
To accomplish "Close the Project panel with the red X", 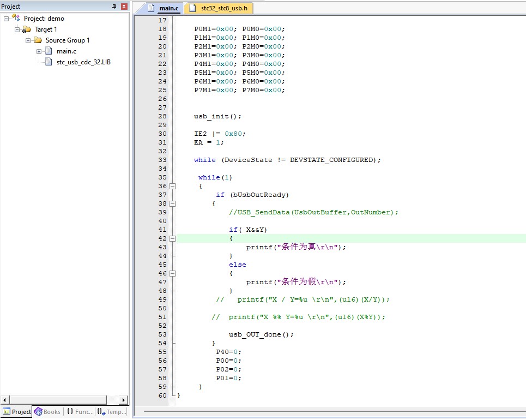I will pos(124,7).
